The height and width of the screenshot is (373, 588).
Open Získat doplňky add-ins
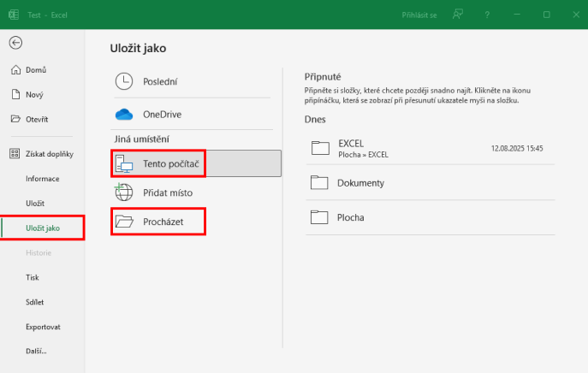click(50, 154)
